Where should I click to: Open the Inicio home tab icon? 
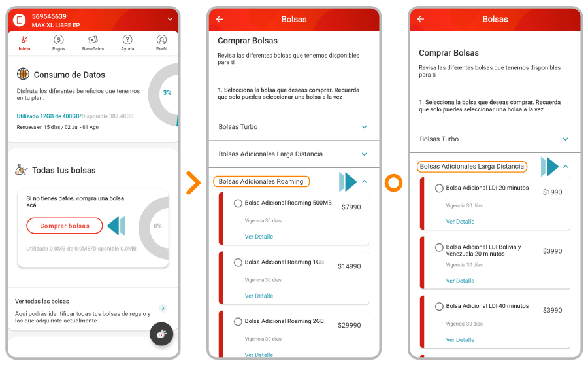tap(24, 40)
